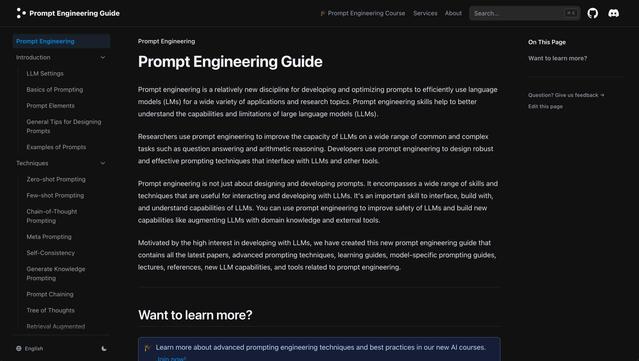Viewport: 639px width, 361px height.
Task: Collapse the Techniques section chevron
Action: coord(103,163)
